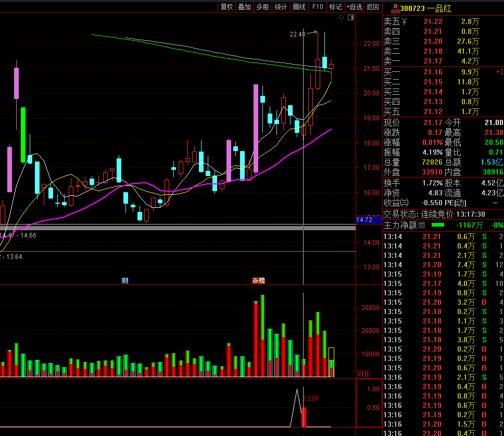This screenshot has width=504, height=436.
Task: Click the 财 financial marker on chart
Action: pos(125,281)
